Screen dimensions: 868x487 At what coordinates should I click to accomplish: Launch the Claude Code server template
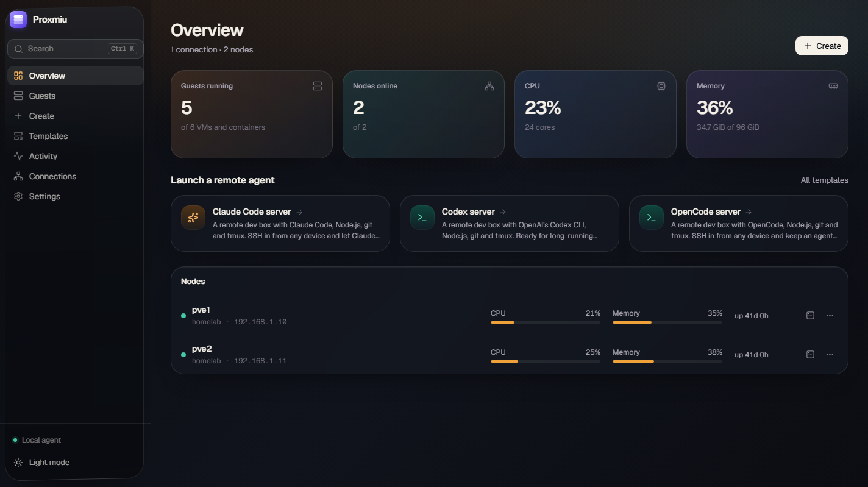[x=280, y=223]
